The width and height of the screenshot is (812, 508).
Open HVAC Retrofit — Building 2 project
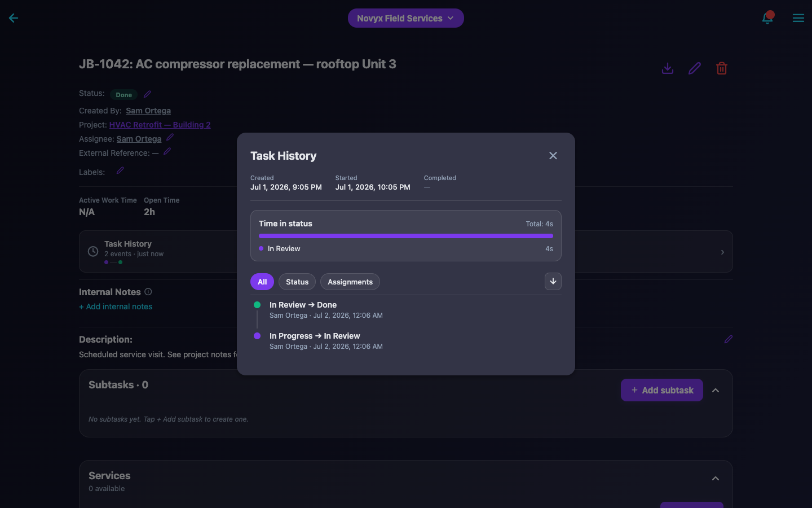160,125
